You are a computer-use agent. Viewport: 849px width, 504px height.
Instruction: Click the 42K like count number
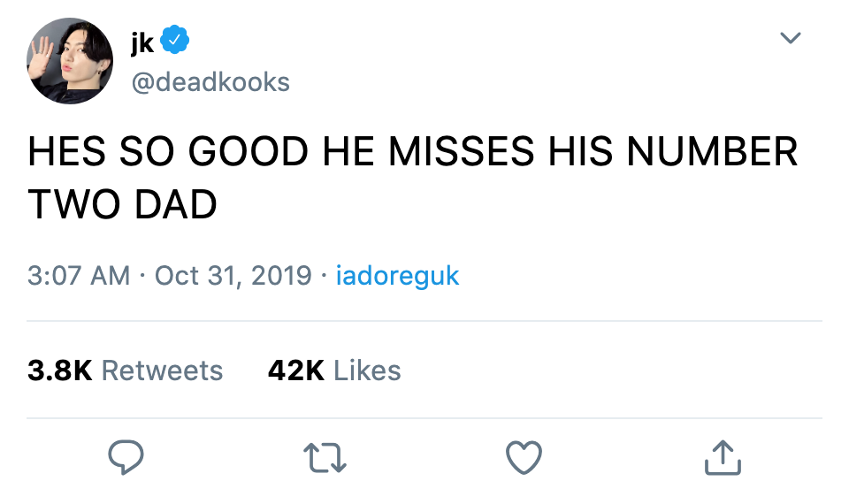[x=296, y=370]
